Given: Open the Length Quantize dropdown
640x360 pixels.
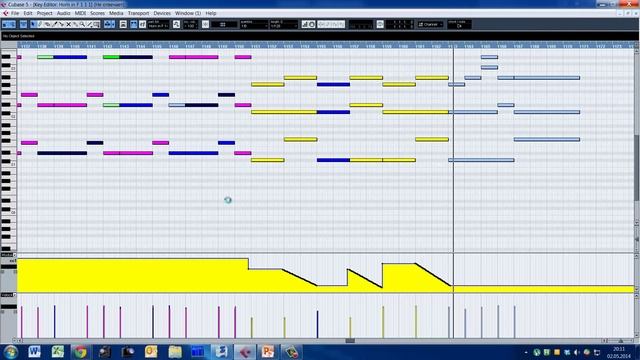Looking at the screenshot, I should point(284,24).
